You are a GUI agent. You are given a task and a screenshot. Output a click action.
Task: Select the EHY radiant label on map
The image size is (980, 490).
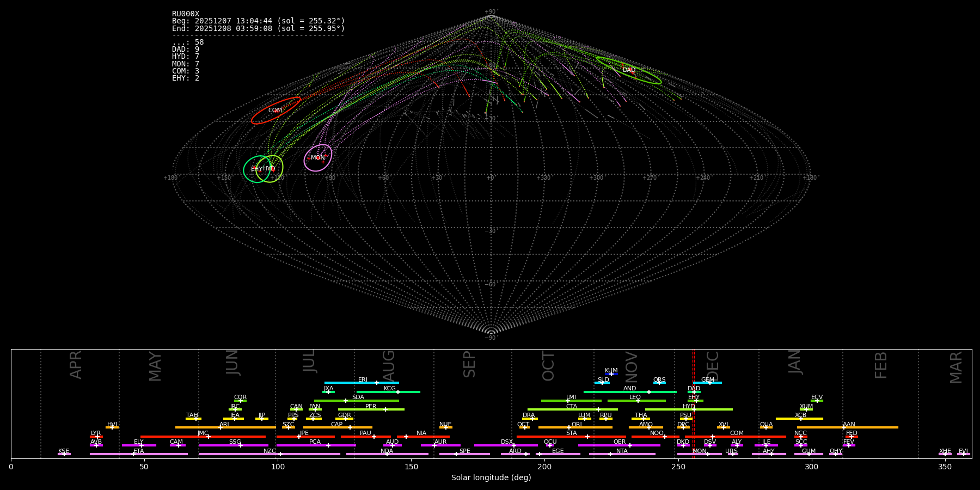pyautogui.click(x=256, y=169)
